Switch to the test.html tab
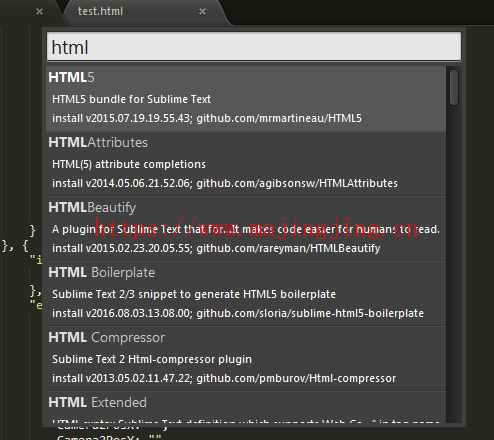Viewport: 494px width, 440px height. click(100, 12)
